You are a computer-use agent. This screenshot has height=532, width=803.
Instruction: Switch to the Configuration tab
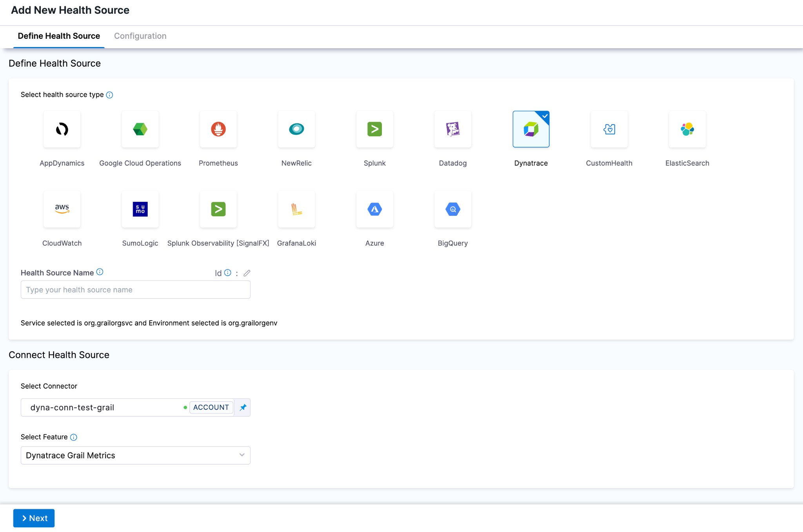tap(140, 36)
